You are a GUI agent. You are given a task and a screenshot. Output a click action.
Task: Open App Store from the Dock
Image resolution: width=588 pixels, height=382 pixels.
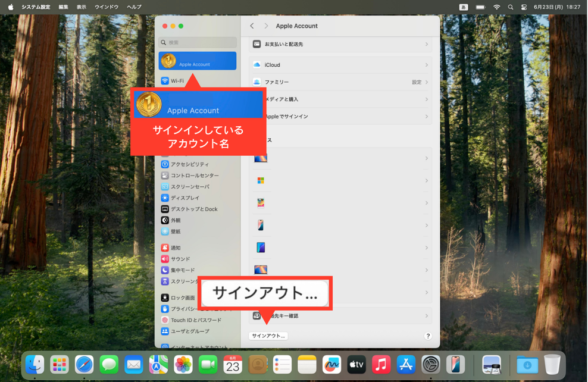406,364
